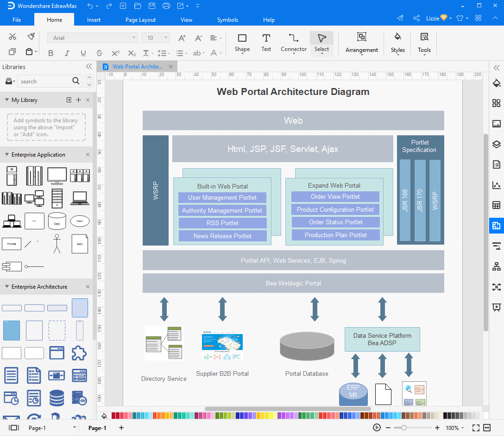The image size is (504, 436).
Task: Open the Tools panel
Action: tap(424, 43)
